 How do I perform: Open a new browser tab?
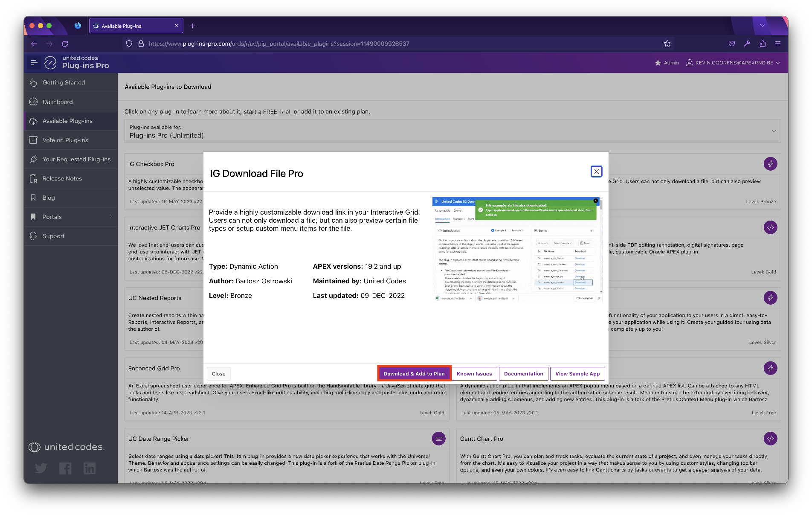click(192, 26)
